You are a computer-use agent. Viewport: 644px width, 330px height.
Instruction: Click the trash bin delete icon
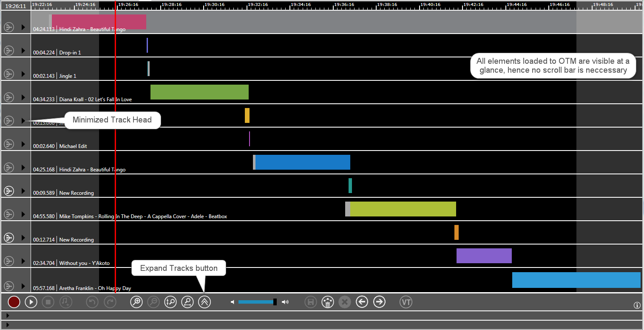(328, 302)
